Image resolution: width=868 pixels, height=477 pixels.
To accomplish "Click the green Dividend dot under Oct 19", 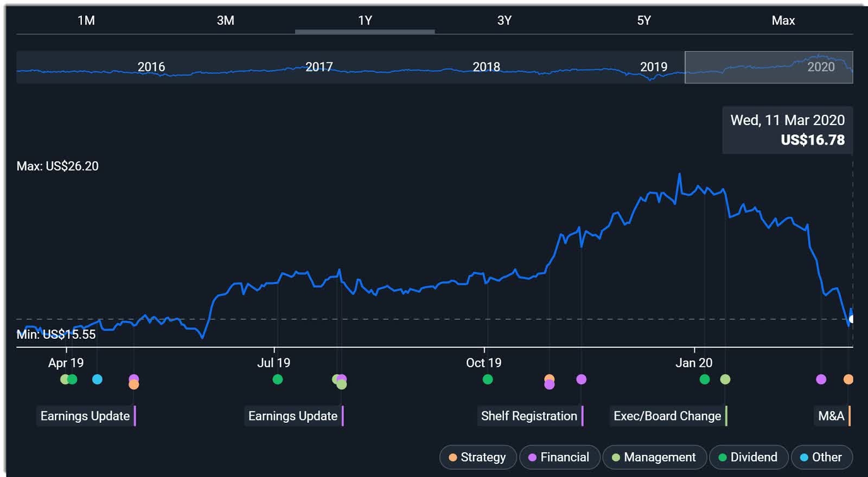I will coord(488,379).
